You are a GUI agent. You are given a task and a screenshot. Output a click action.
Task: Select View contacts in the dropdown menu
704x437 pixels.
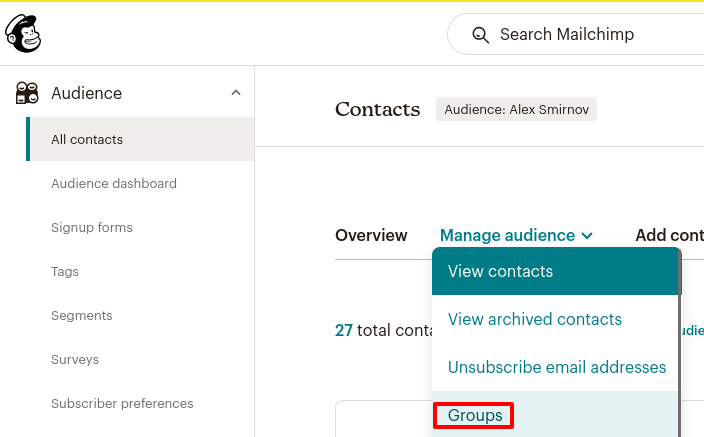(556, 271)
